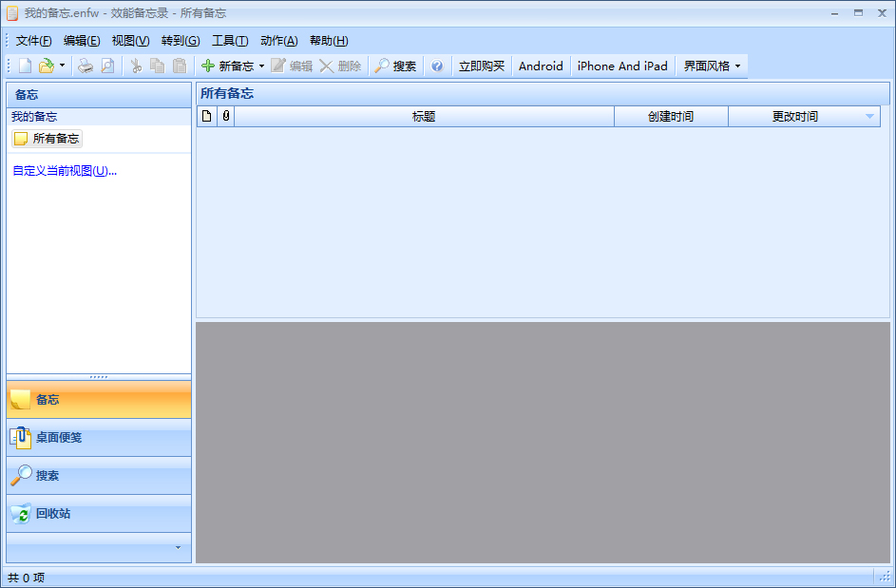Expand the 界面风格 style dropdown

(x=737, y=66)
